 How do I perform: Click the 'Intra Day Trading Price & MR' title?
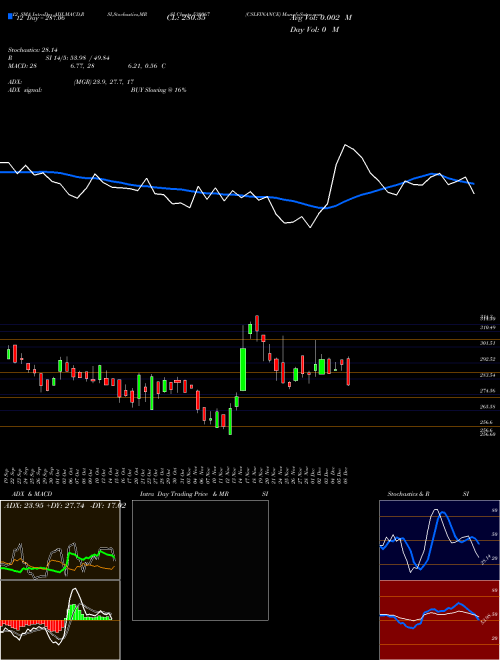tap(184, 494)
